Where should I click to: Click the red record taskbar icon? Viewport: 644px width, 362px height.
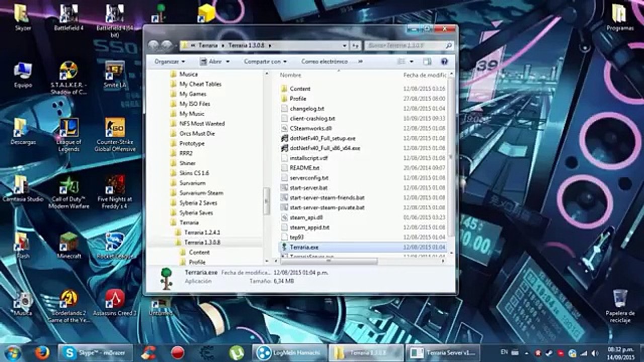[x=178, y=352]
